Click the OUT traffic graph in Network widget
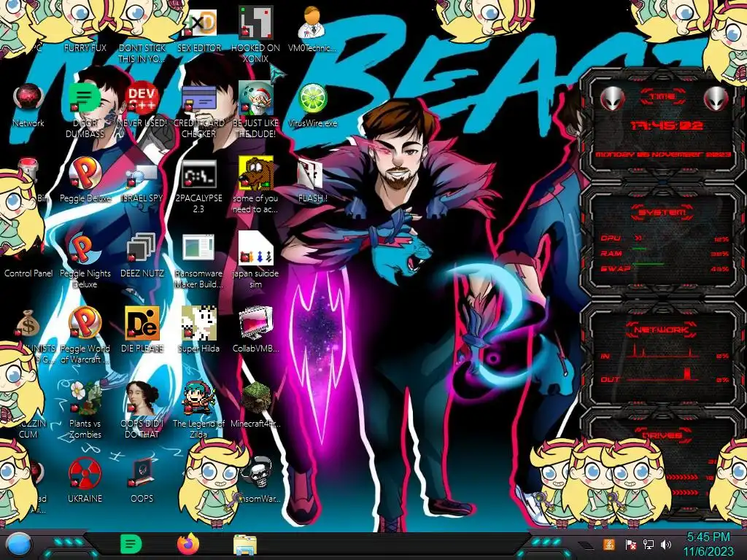 coord(664,375)
